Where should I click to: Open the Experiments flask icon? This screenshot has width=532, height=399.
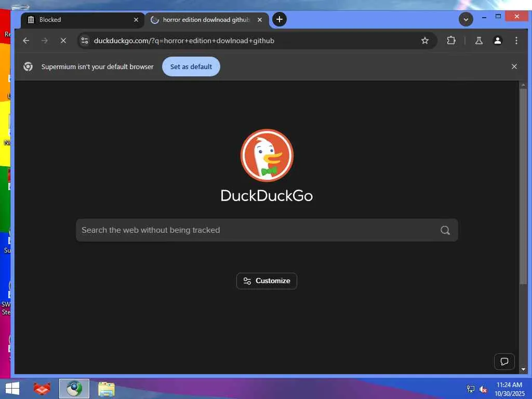pyautogui.click(x=478, y=41)
